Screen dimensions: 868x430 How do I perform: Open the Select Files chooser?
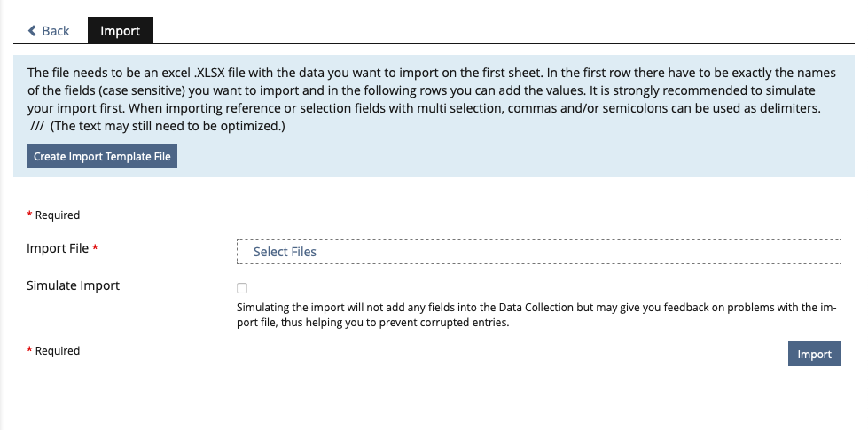285,252
